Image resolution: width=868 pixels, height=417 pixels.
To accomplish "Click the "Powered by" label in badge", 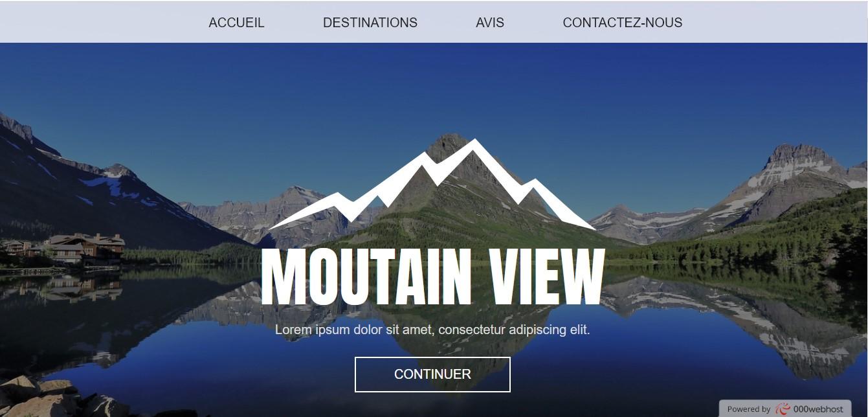I will point(748,409).
